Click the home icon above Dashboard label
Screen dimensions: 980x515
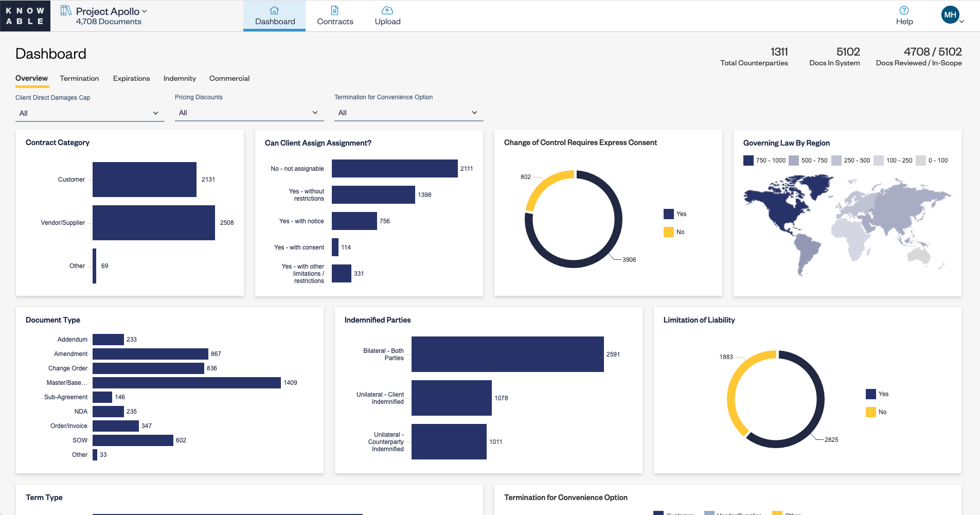pos(274,9)
